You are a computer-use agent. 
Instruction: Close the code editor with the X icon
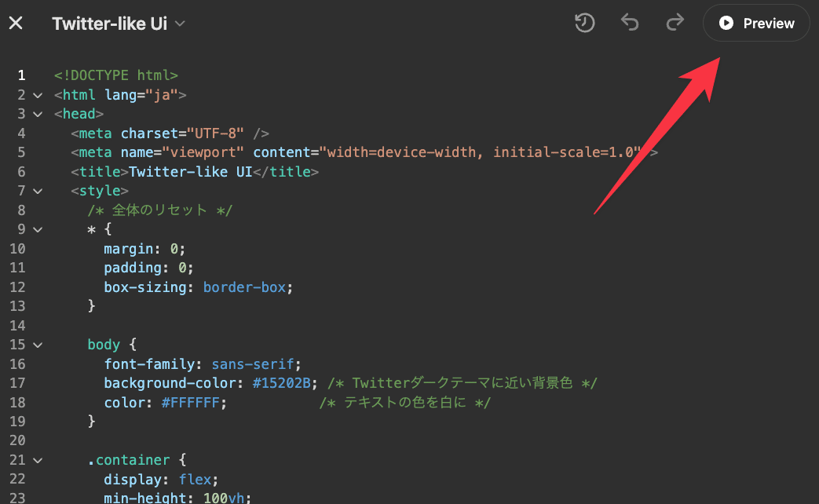click(x=16, y=24)
